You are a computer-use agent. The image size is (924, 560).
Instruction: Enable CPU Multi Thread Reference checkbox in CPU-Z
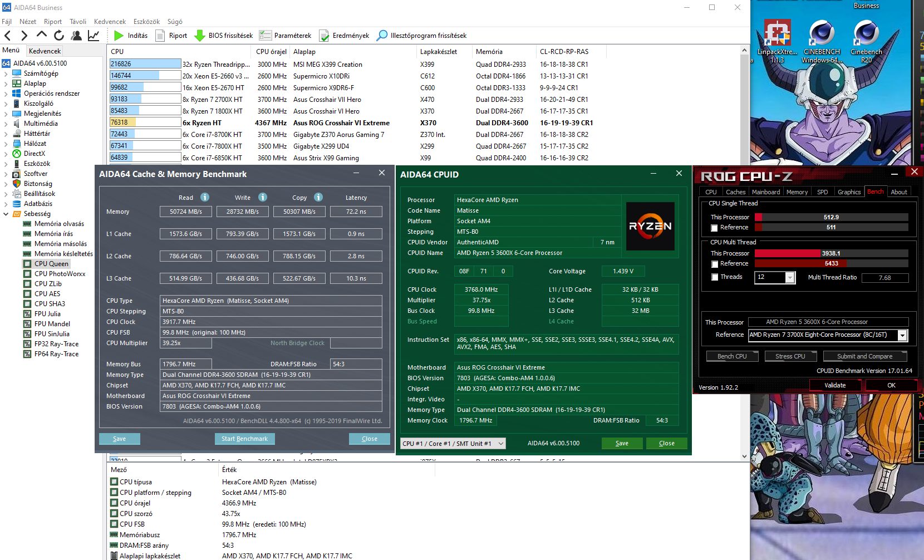714,264
